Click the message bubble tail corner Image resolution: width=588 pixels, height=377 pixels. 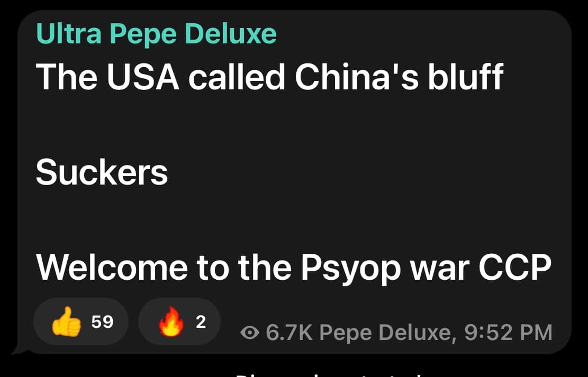[x=20, y=348]
